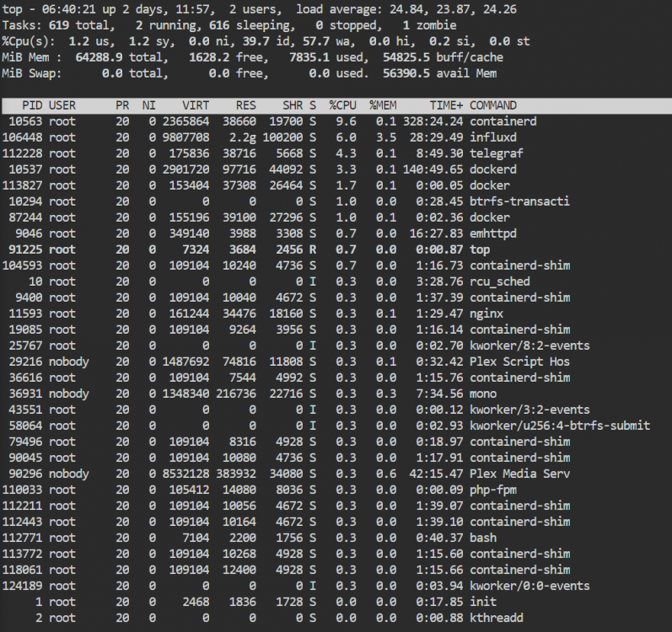This screenshot has height=632, width=672.
Task: Select the telegraf process name
Action: [497, 153]
